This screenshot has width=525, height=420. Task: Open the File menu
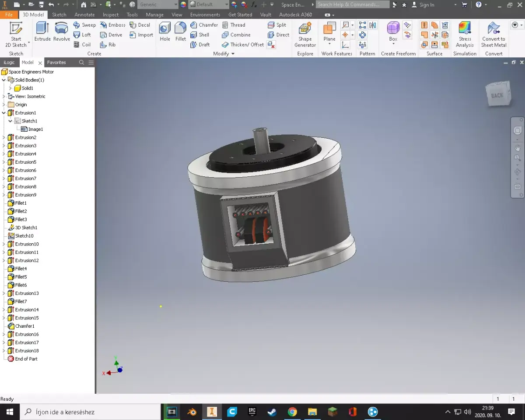(9, 14)
